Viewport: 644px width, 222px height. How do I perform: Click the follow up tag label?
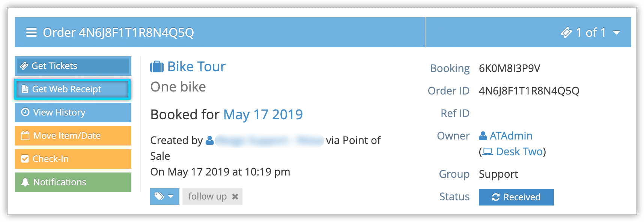click(x=208, y=196)
